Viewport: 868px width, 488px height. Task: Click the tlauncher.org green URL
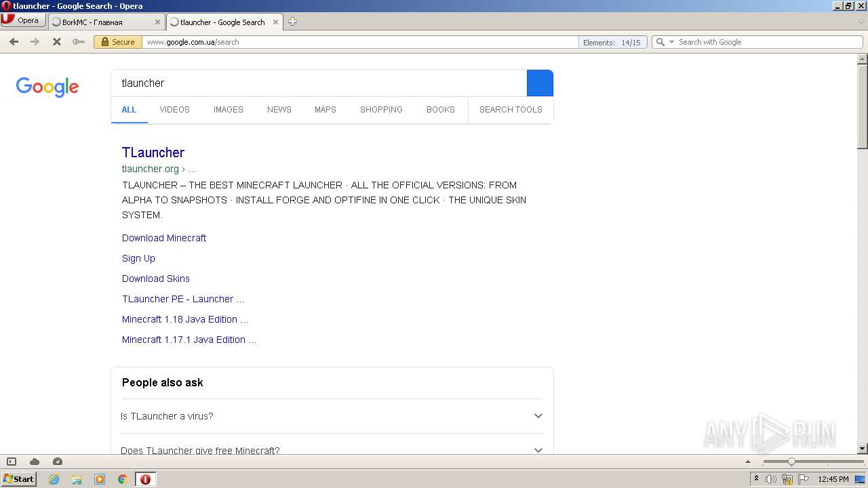click(x=159, y=169)
